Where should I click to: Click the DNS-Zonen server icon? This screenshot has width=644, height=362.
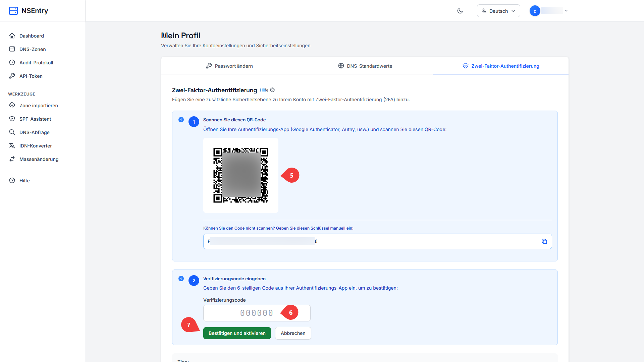tap(12, 49)
